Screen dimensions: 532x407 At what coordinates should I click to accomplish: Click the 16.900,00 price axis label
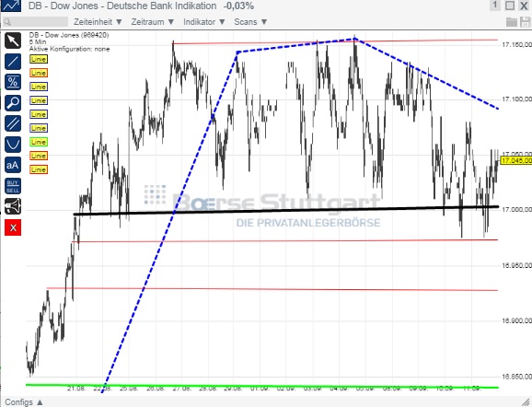pos(516,320)
